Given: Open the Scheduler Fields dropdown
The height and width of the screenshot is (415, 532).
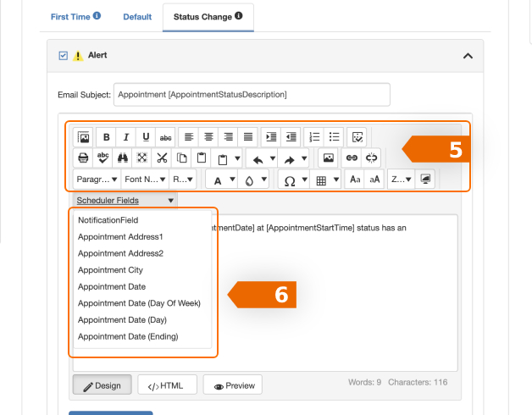Looking at the screenshot, I should tap(125, 201).
